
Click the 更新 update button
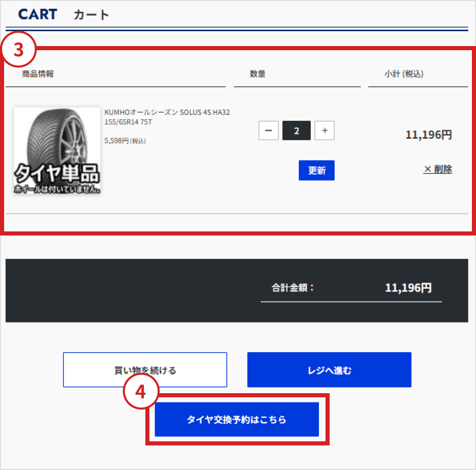(317, 170)
